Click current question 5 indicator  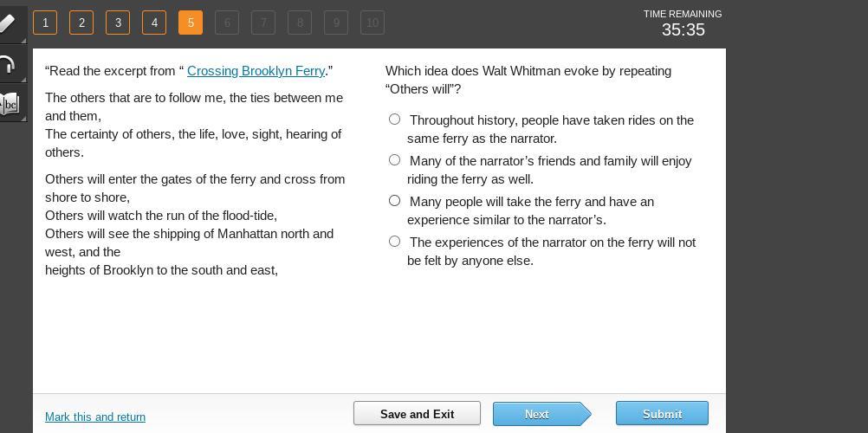coord(191,23)
